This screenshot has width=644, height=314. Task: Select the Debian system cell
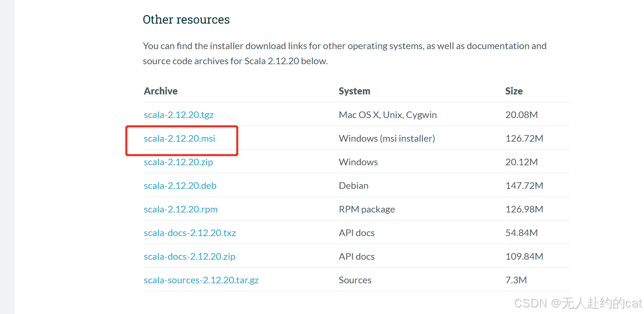(x=354, y=186)
